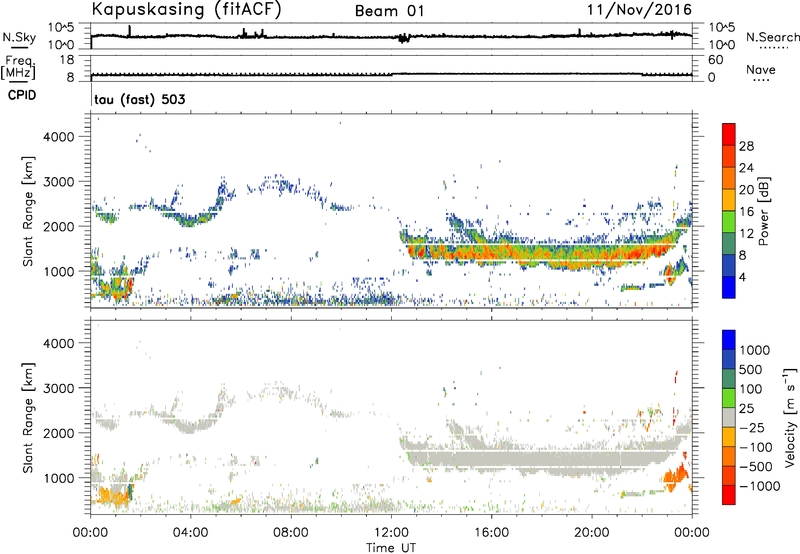The image size is (800, 554).
Task: Click the 'Kapuskasing (fitACF)' title text
Action: pyautogui.click(x=186, y=9)
